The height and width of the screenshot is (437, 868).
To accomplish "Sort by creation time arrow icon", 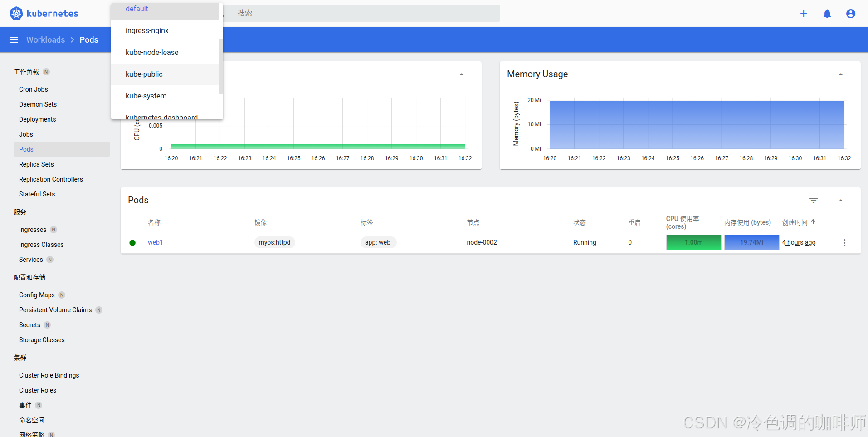I will tap(813, 222).
